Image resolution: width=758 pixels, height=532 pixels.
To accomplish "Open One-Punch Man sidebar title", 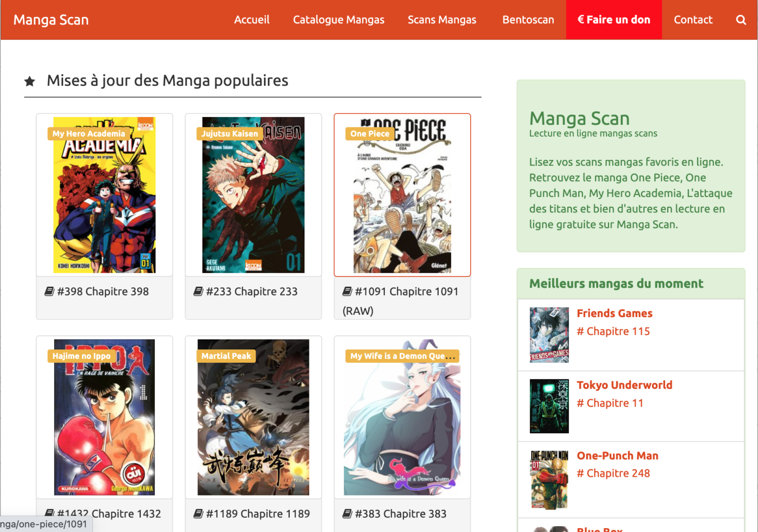I will click(x=617, y=456).
